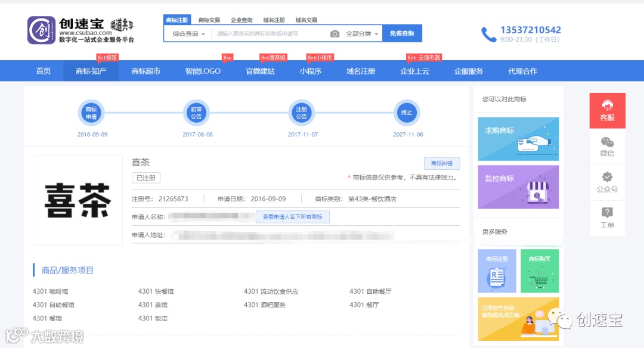Open the 企业上云 navigation item
The image size is (644, 348).
[x=415, y=71]
